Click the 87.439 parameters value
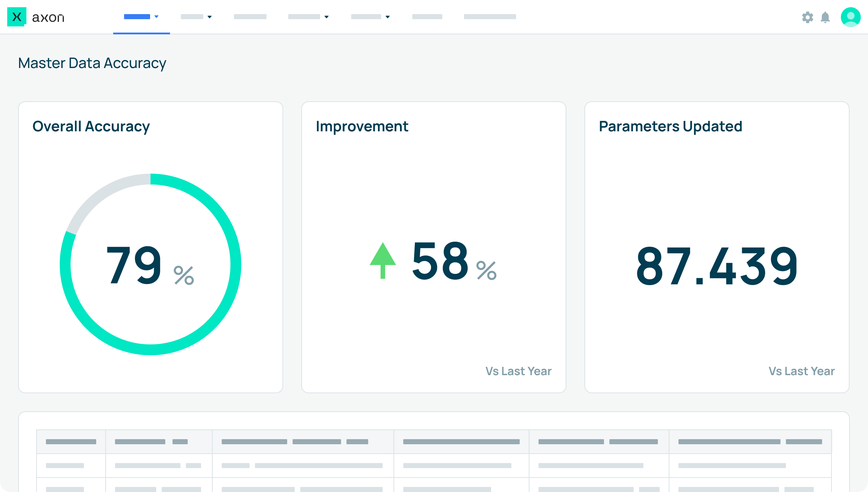The image size is (868, 492). point(717,266)
